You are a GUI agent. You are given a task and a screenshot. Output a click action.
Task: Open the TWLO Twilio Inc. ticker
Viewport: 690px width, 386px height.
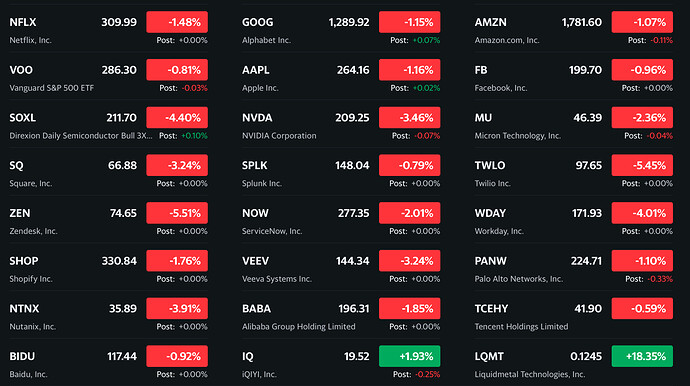490,165
